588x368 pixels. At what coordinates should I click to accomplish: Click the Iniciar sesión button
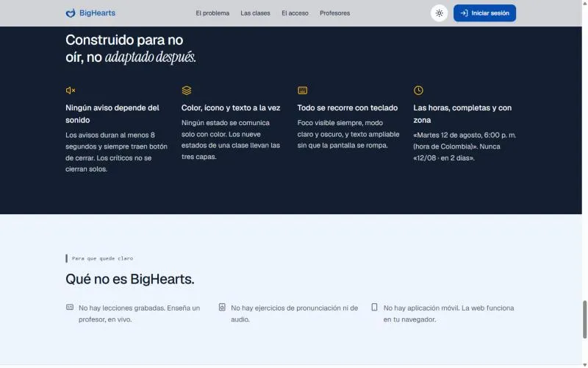(x=484, y=13)
